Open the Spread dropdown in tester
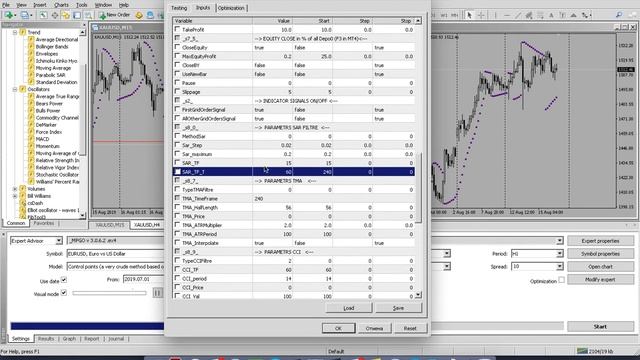This screenshot has height=360, width=640. (x=559, y=267)
